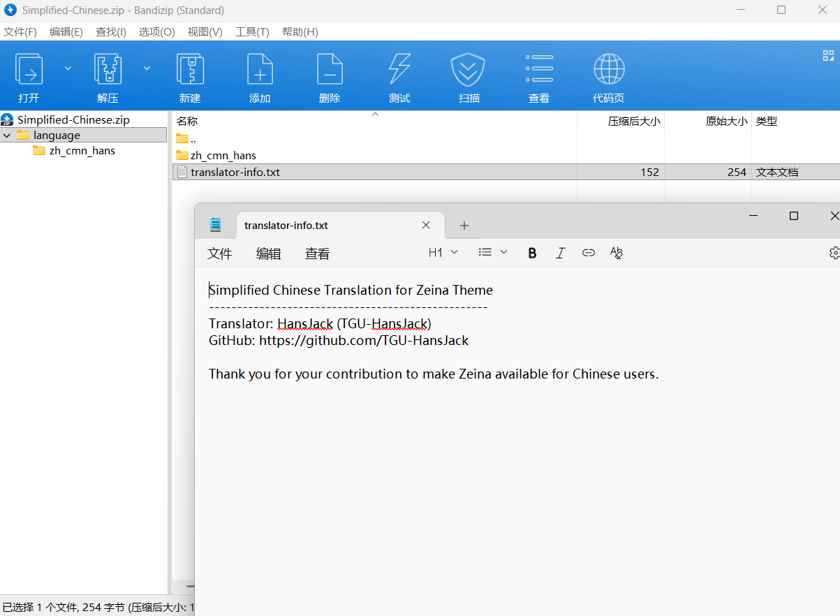The width and height of the screenshot is (840, 616).
Task: Select zh_cmn_hans folder in tree panel
Action: [82, 151]
